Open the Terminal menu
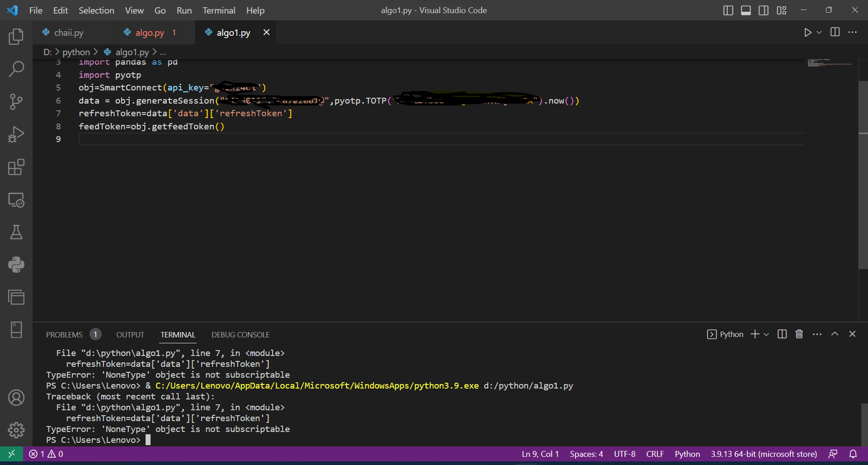The image size is (868, 465). (x=219, y=10)
